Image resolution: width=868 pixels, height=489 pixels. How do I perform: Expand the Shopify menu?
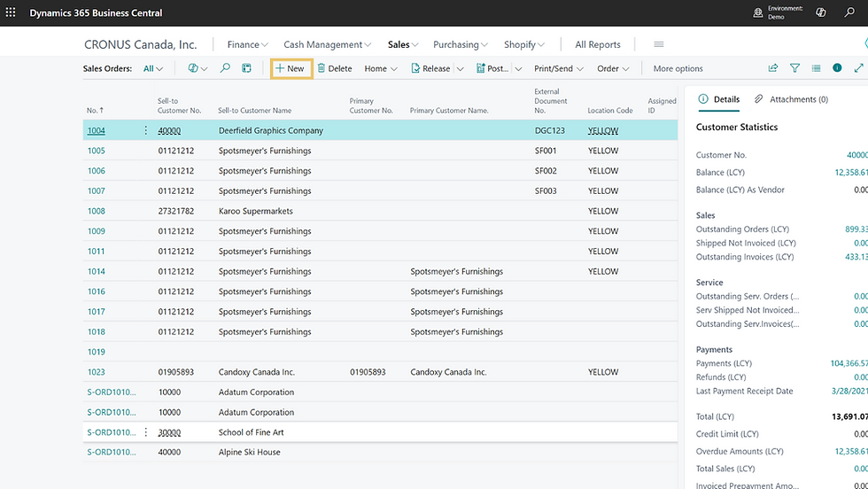coord(523,44)
